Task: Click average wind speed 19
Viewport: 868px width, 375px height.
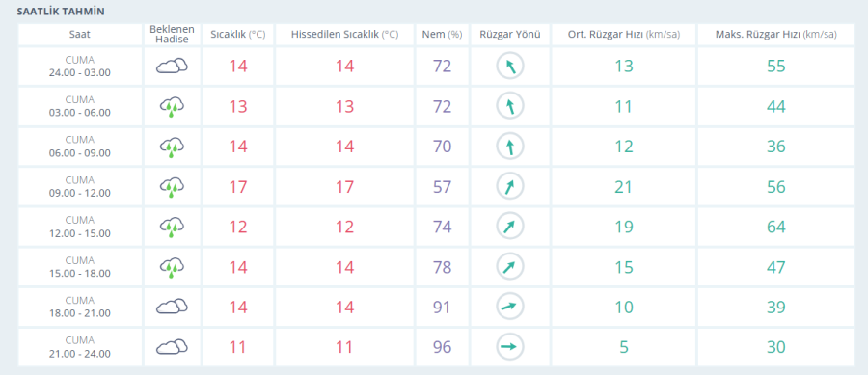Action: click(x=623, y=228)
